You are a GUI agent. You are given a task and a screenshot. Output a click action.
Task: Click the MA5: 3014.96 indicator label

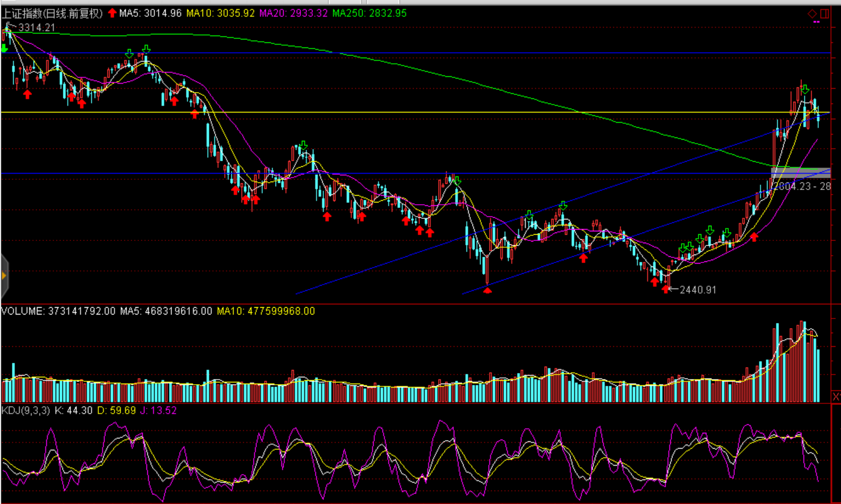pos(150,13)
